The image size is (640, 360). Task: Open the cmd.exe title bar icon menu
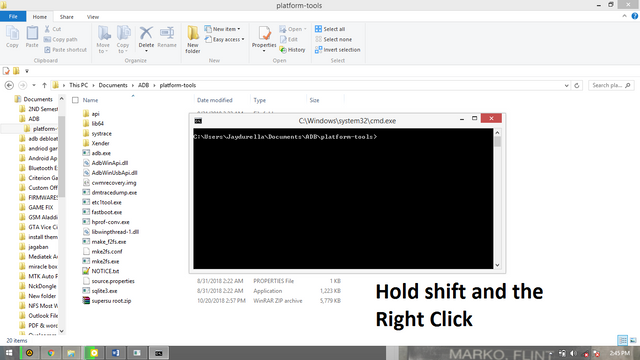[198, 120]
